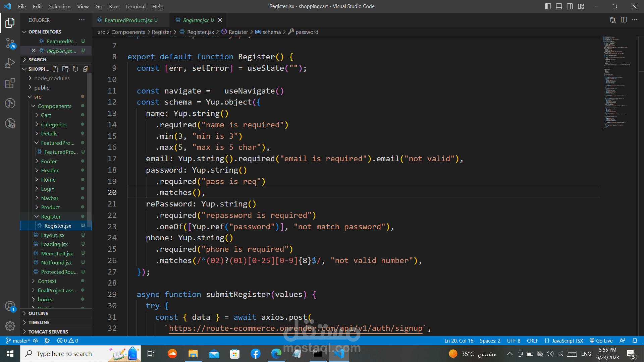Image resolution: width=644 pixels, height=362 pixels.
Task: Open the Manage settings gear
Action: coord(10,326)
